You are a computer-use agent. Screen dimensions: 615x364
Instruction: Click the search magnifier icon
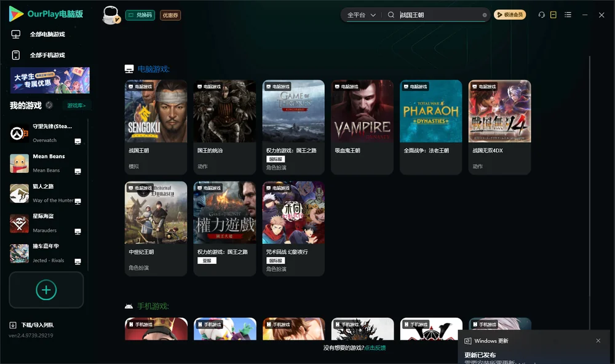point(391,15)
